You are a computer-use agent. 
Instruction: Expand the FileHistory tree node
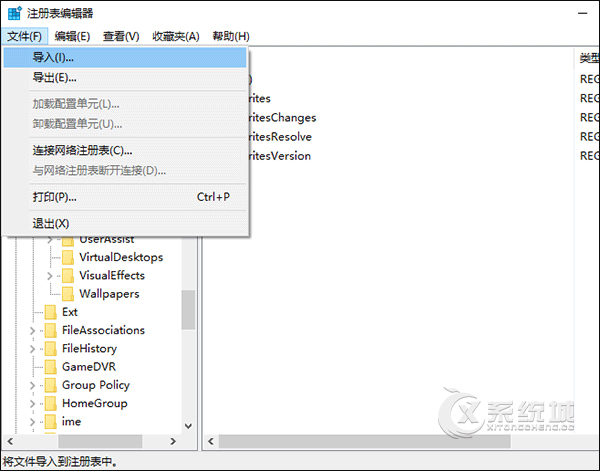tap(32, 349)
